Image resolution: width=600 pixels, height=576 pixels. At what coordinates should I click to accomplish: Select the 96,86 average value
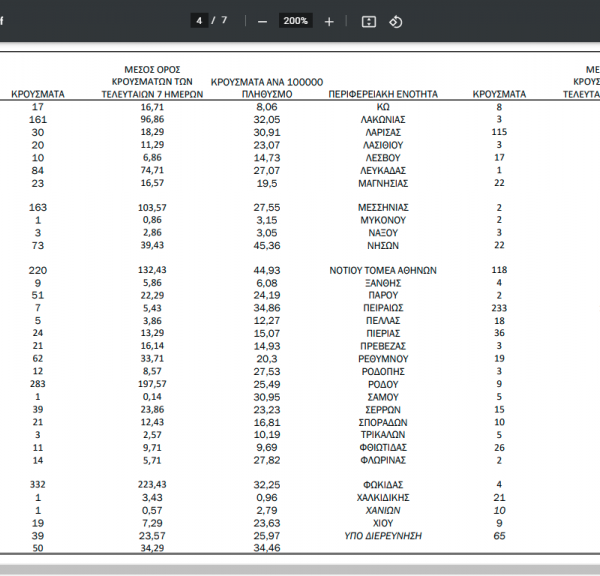152,119
